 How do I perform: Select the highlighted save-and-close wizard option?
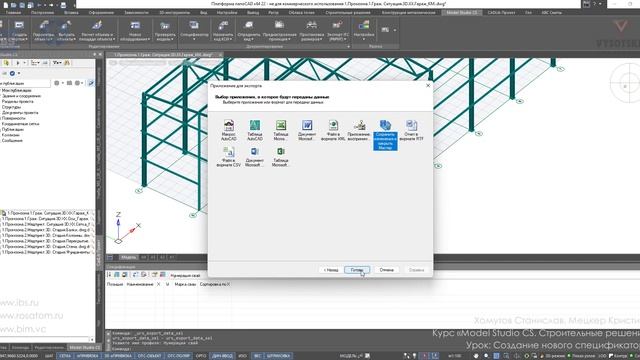coord(385,135)
